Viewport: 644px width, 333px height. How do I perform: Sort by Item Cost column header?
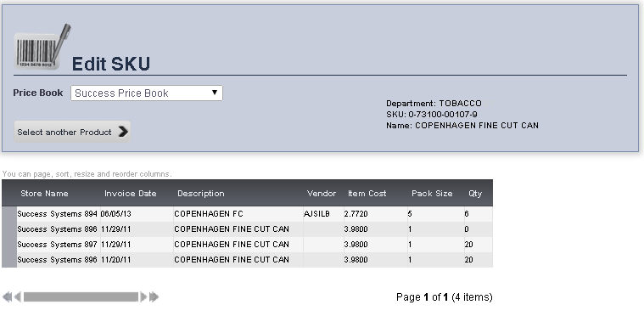click(367, 193)
